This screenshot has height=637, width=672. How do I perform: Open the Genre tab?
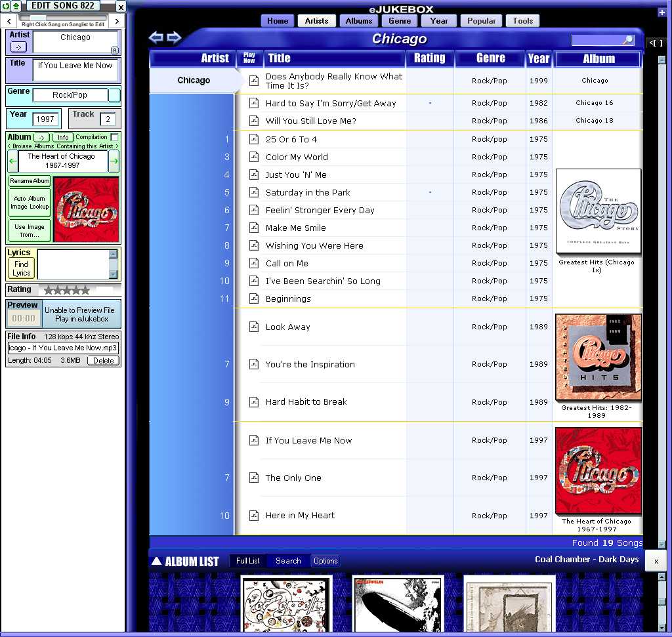click(400, 21)
